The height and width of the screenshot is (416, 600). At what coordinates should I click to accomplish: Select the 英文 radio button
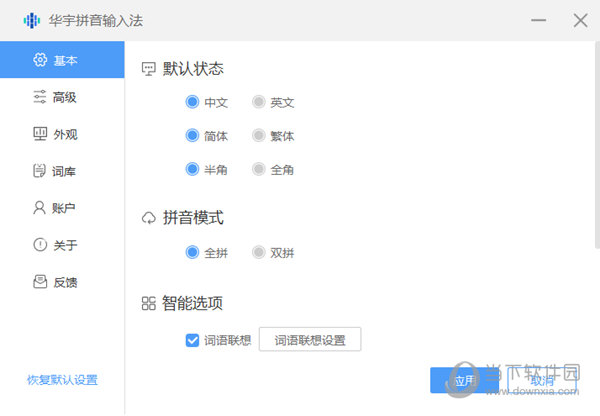(x=259, y=102)
